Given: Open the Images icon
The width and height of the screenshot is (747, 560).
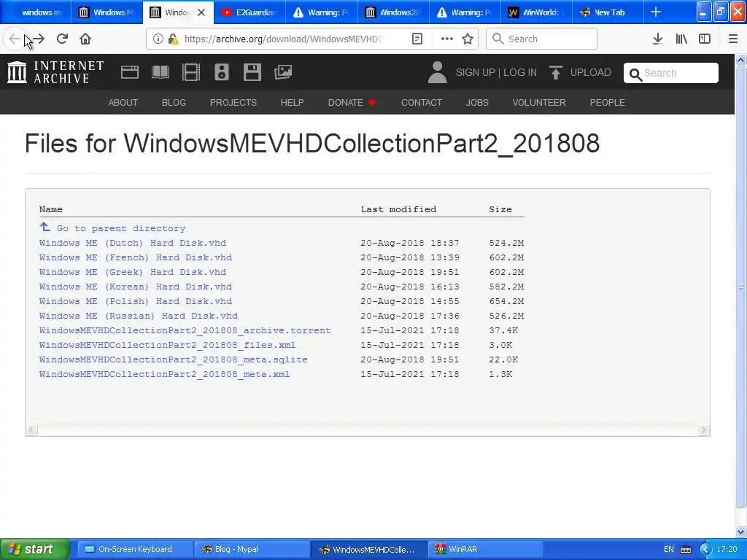Looking at the screenshot, I should (283, 72).
